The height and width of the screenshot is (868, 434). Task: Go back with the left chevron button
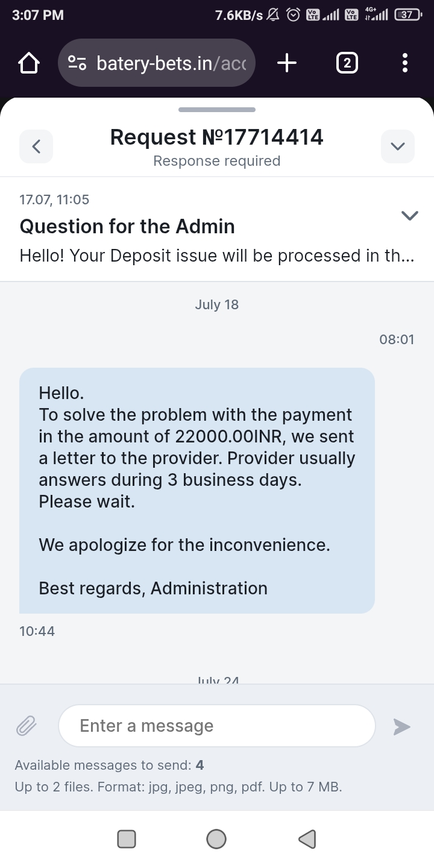tap(36, 146)
